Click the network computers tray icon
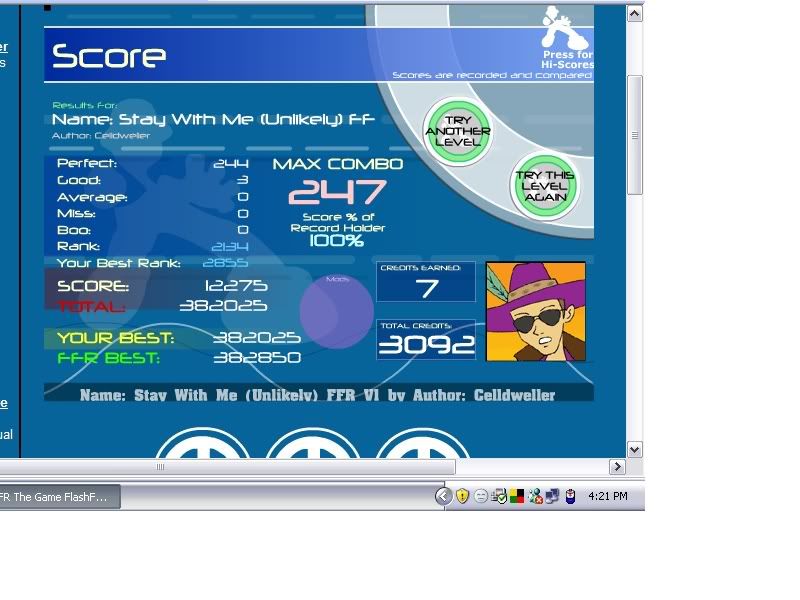Screen dimensions: 800x600 552,495
